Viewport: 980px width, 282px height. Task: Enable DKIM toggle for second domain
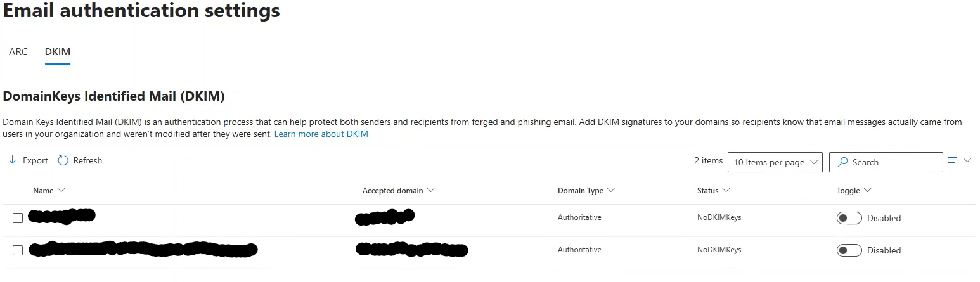pos(849,250)
